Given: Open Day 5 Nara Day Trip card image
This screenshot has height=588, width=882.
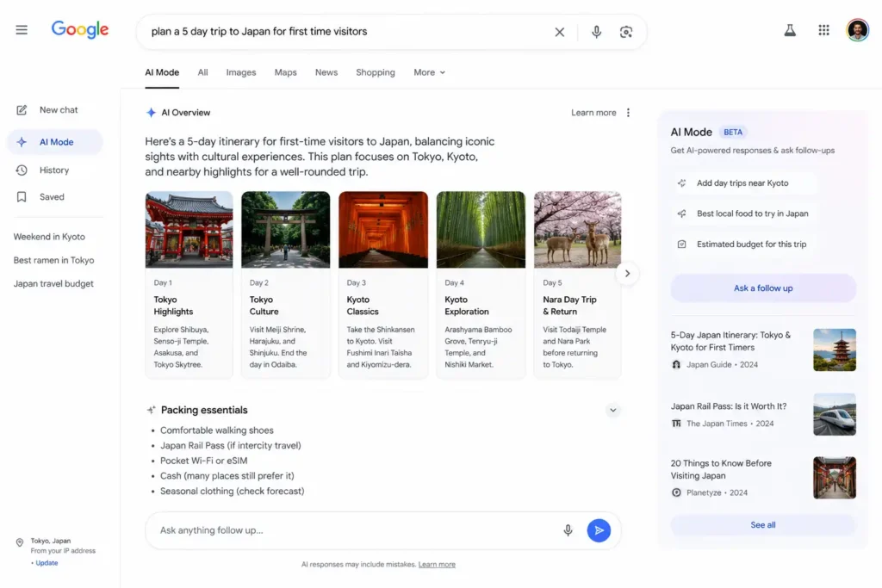Looking at the screenshot, I should [x=578, y=230].
